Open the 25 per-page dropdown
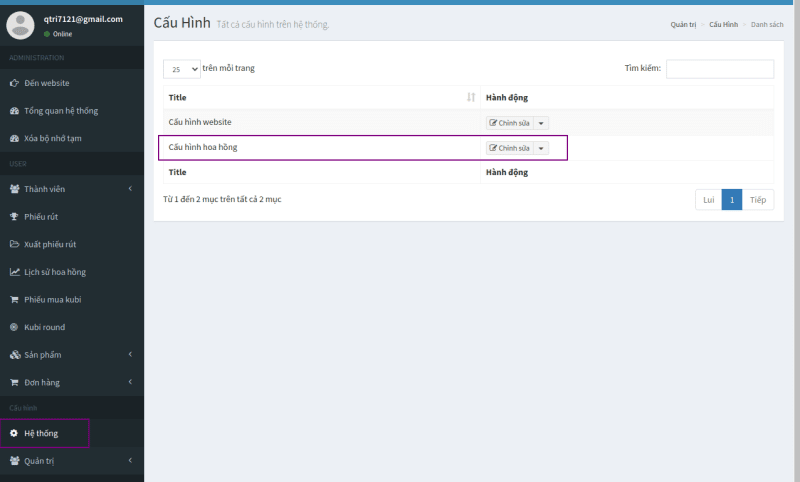Screen dimensions: 800x482 (x=182, y=69)
